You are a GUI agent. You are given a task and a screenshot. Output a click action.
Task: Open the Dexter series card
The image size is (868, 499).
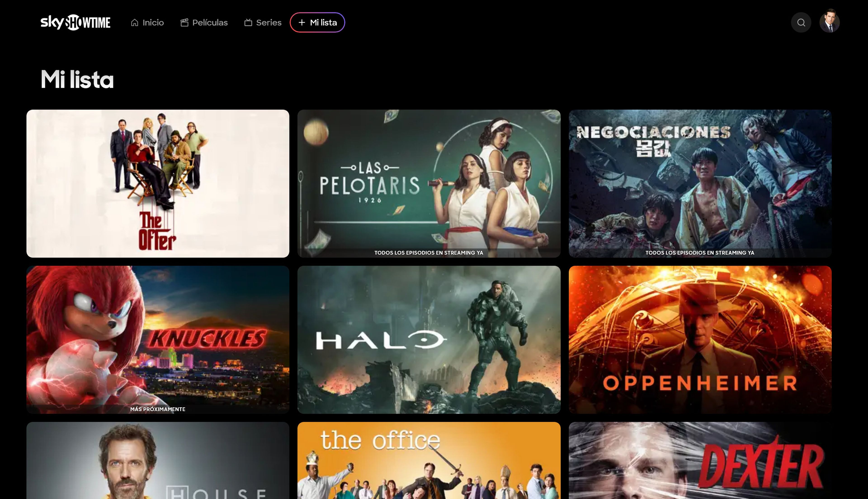[700, 460]
